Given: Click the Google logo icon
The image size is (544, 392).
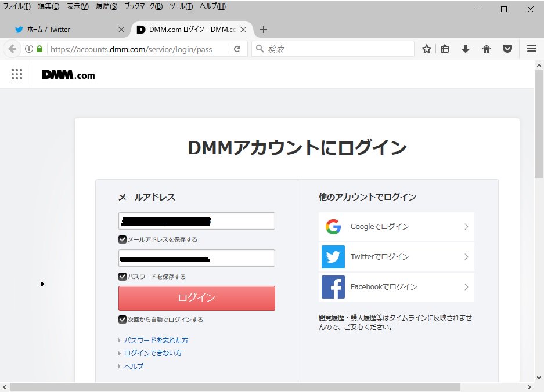Looking at the screenshot, I should click(x=333, y=227).
